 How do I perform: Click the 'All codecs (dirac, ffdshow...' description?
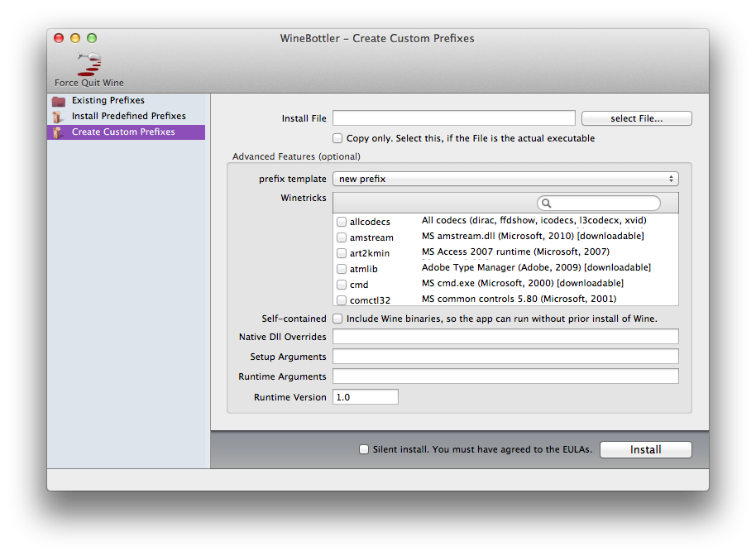(534, 220)
